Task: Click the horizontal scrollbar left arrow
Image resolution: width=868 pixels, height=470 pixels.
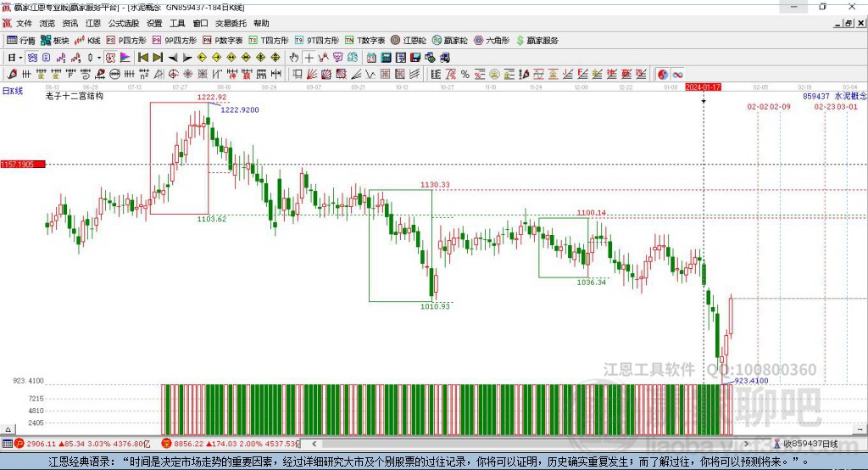Action: 314,444
